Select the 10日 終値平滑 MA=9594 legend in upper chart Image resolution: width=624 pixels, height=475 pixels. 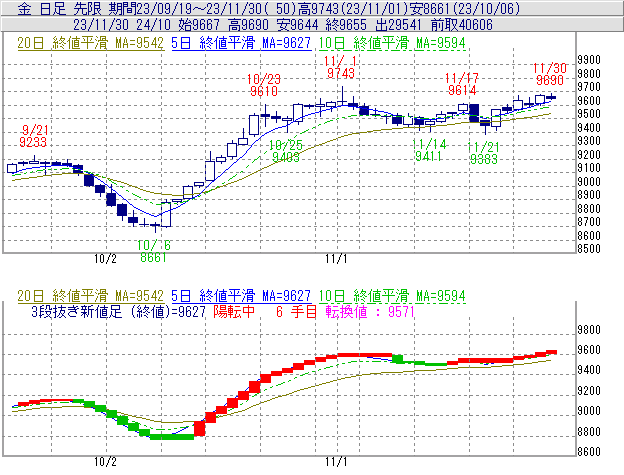(x=392, y=43)
